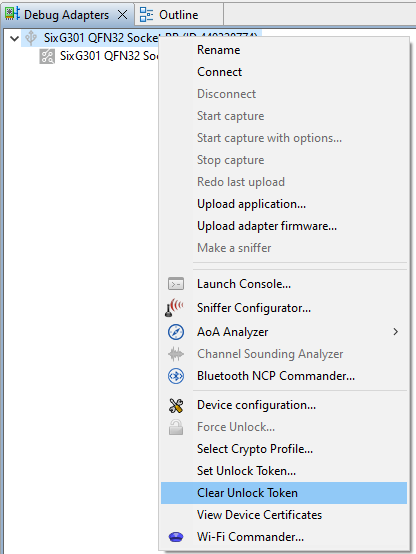
Task: Click the AoA Analyzer compass icon
Action: [176, 332]
